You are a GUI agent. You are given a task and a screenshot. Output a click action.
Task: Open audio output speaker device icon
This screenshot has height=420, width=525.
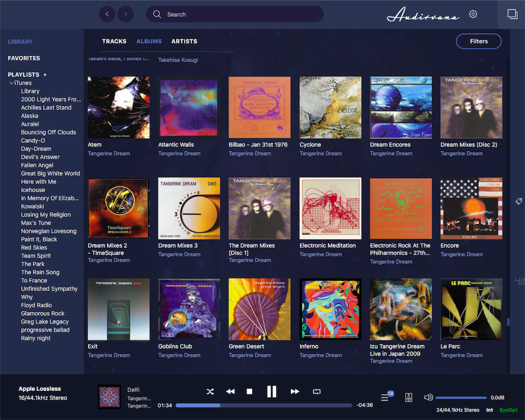pyautogui.click(x=409, y=397)
